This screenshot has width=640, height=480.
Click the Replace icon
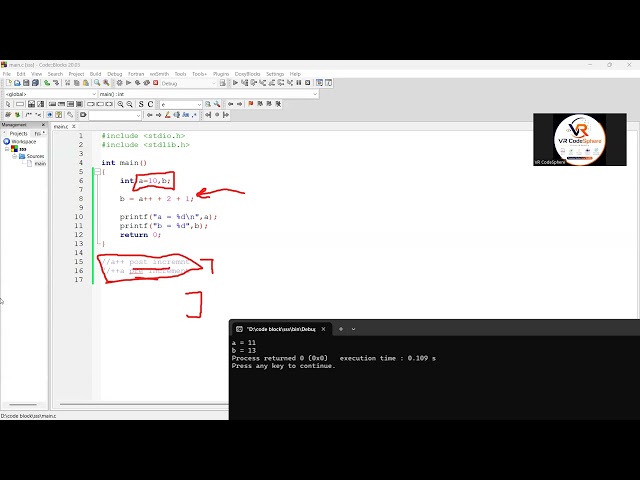tap(106, 83)
